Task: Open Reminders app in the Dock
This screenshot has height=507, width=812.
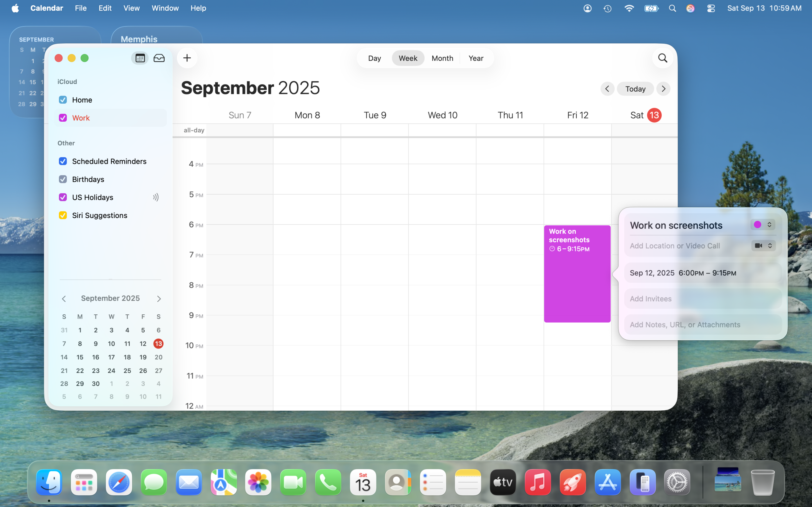Action: point(433,483)
